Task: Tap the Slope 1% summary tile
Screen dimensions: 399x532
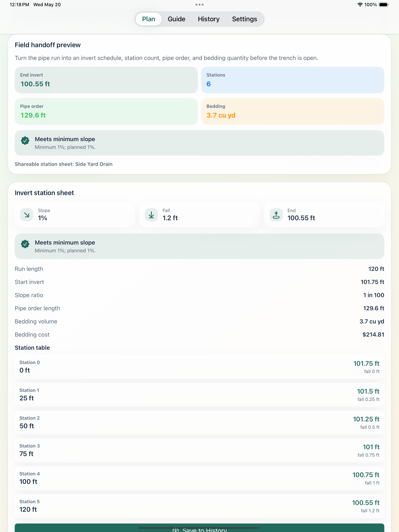Action: click(75, 215)
